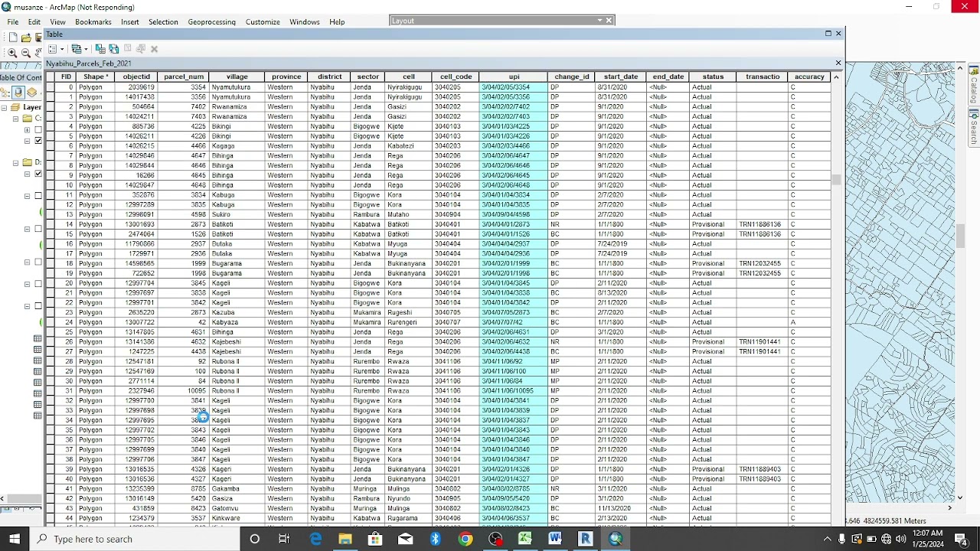Click the Open folder toolbar icon
The image size is (980, 551).
[x=26, y=37]
